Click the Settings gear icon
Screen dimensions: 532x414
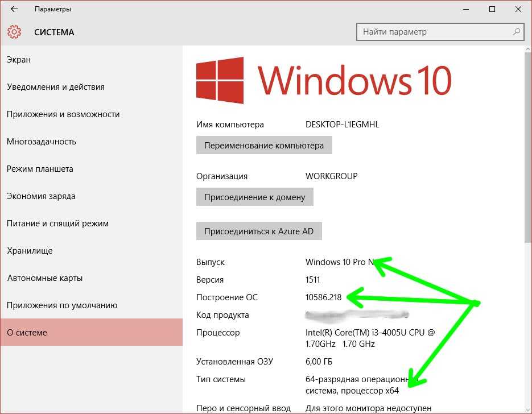coord(14,32)
